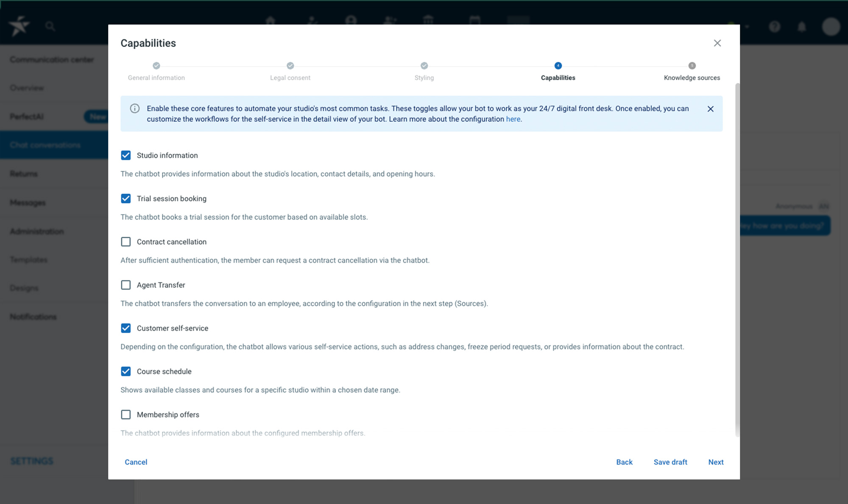Click the info icon in the banner
Viewport: 848px width, 504px height.
click(135, 109)
